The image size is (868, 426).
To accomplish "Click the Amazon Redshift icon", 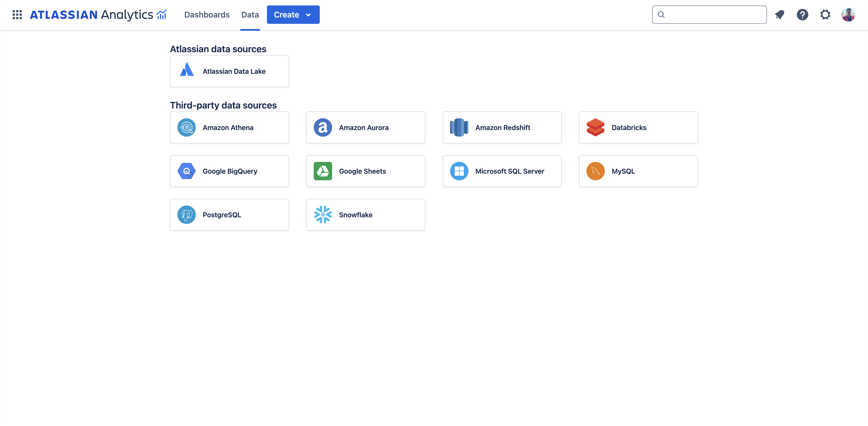I will click(459, 127).
